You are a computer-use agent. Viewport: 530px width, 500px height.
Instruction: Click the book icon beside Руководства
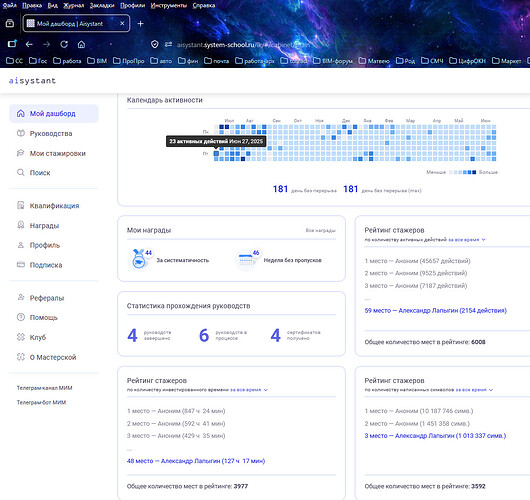[x=21, y=133]
